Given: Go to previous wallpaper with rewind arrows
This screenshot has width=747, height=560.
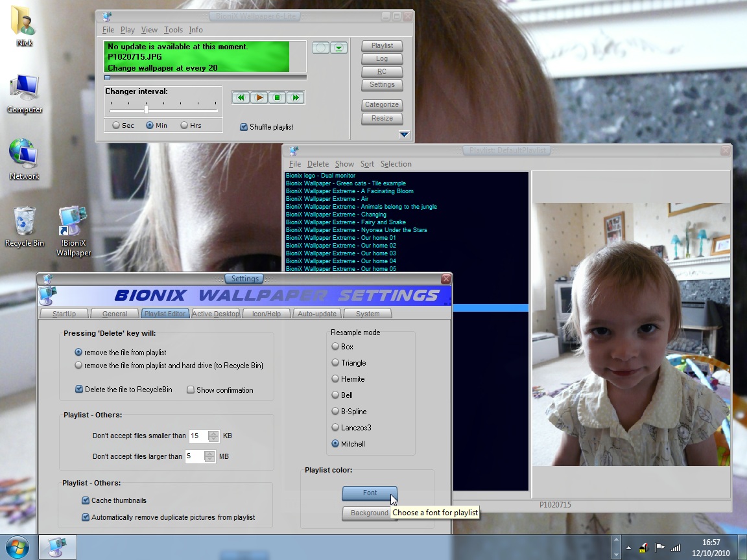Looking at the screenshot, I should 241,98.
